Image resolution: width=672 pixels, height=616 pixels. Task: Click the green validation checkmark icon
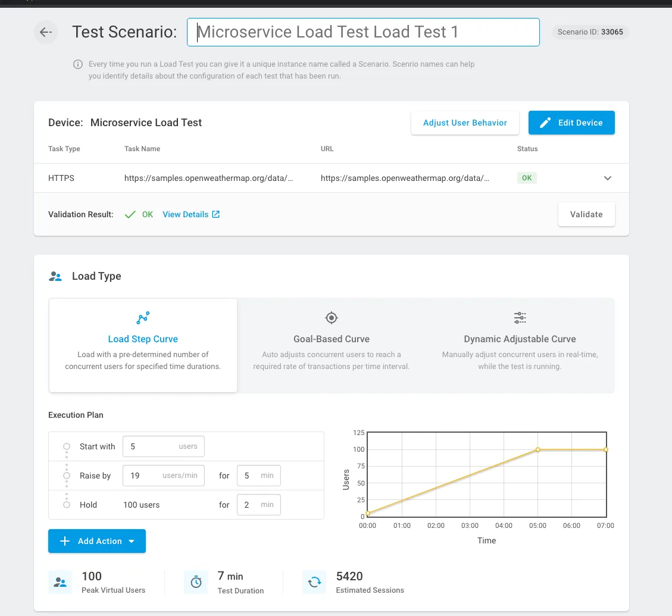point(130,214)
